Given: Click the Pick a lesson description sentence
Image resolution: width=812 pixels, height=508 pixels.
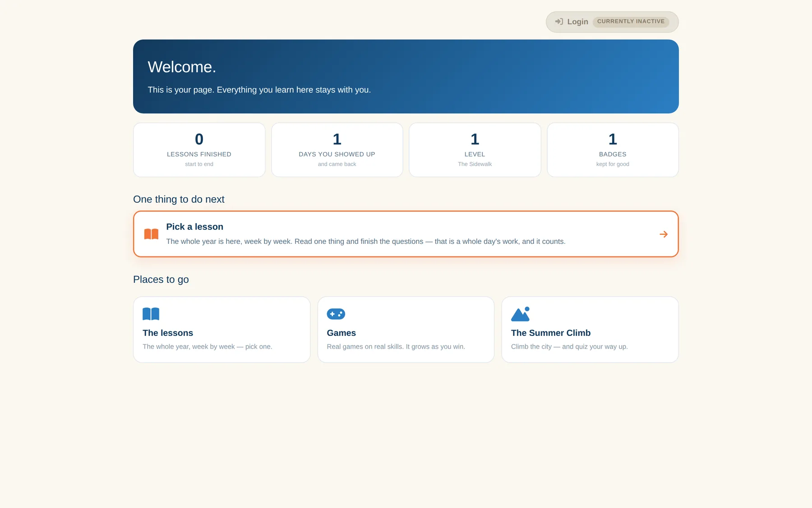Looking at the screenshot, I should (366, 242).
